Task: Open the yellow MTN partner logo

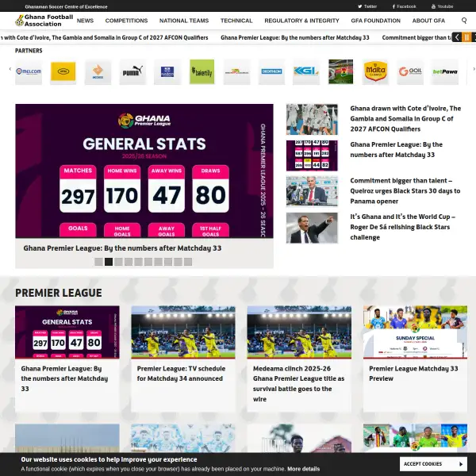Action: pyautogui.click(x=63, y=71)
